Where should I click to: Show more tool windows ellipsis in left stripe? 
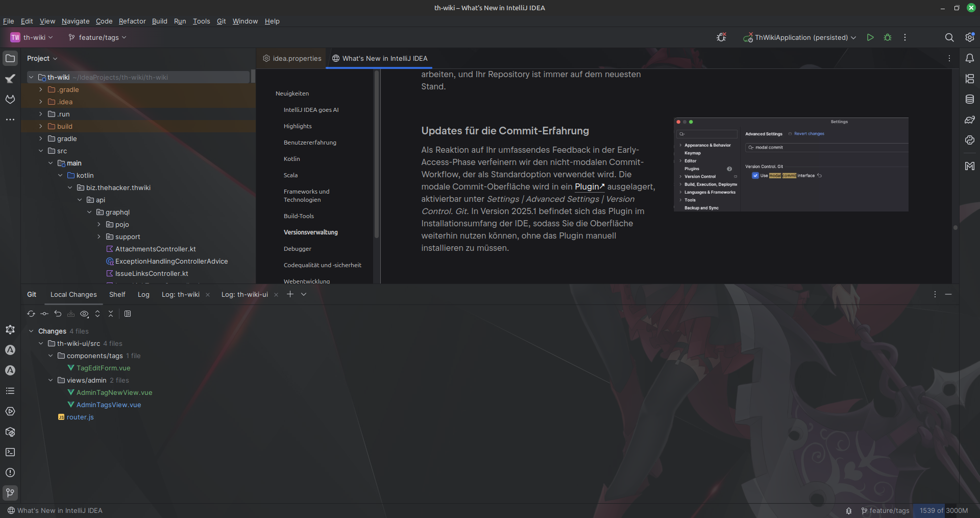click(x=10, y=120)
